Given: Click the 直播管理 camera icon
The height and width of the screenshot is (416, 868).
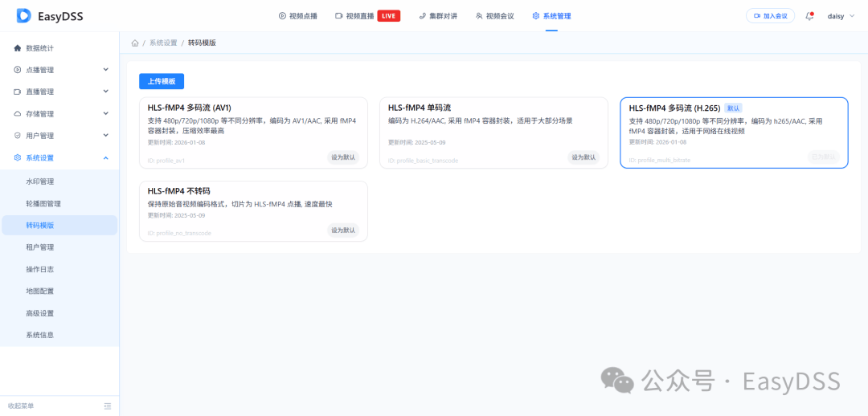Looking at the screenshot, I should click(x=17, y=92).
